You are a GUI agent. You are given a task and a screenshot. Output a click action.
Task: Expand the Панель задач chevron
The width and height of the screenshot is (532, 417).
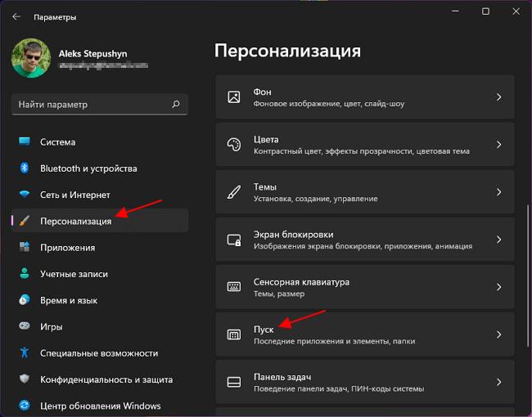pos(498,382)
